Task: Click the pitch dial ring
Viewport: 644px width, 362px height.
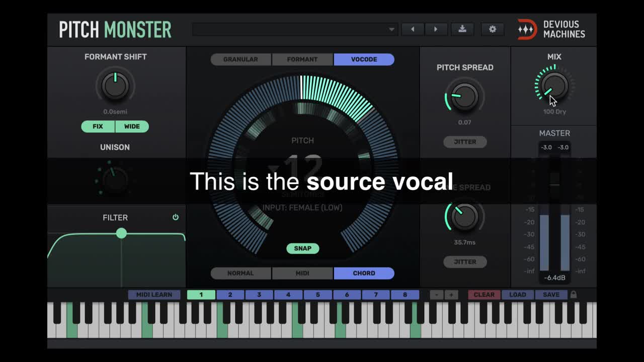Action: pyautogui.click(x=302, y=166)
